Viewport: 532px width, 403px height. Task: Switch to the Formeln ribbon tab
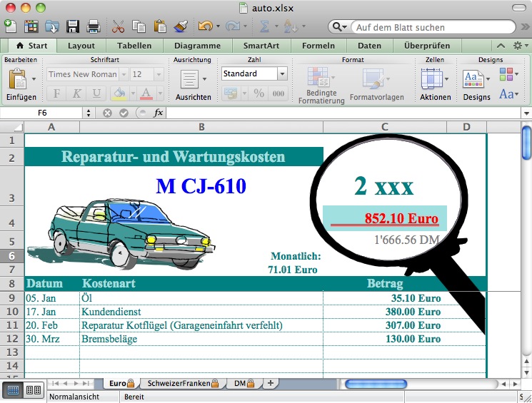[318, 46]
